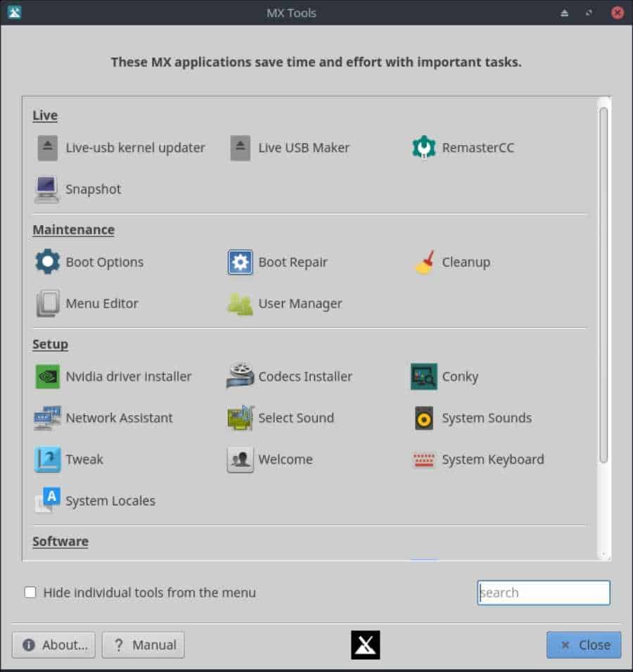Launch Codecs Installer film reel icon

click(x=241, y=376)
